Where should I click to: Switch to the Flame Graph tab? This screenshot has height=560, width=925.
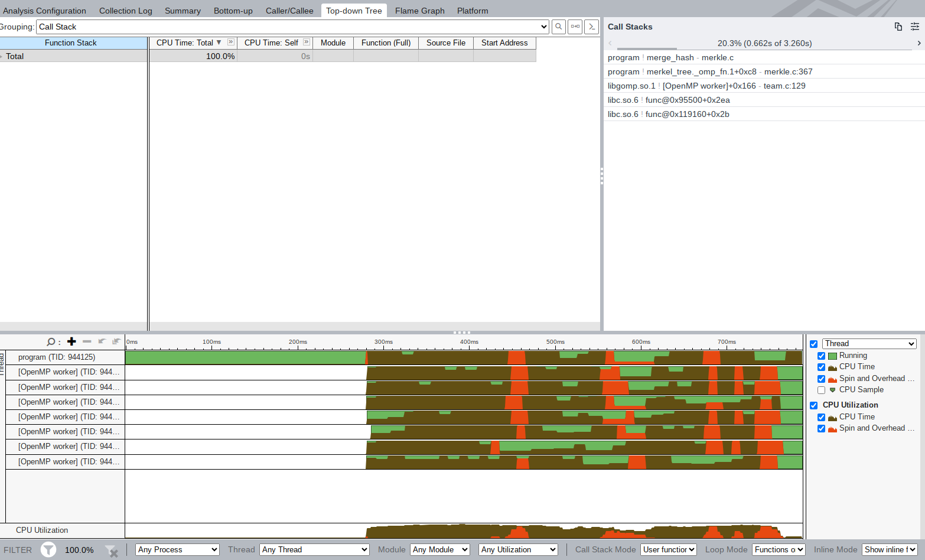[x=419, y=11]
